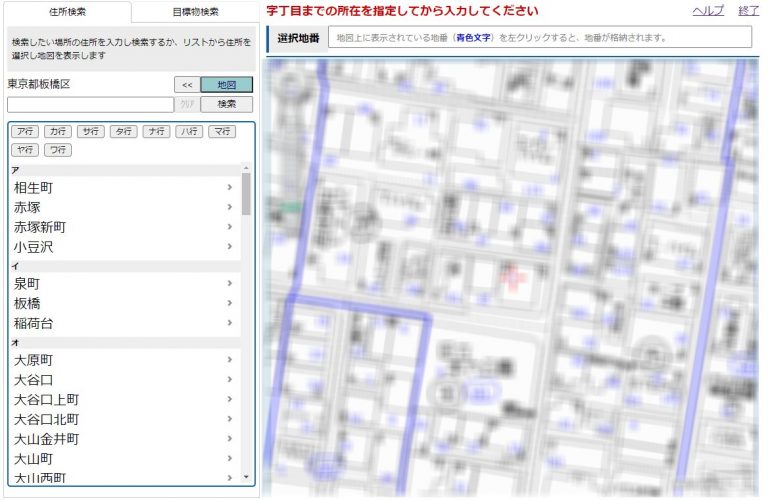
Task: Expand the 赤塚 row chevron
Action: pyautogui.click(x=230, y=207)
